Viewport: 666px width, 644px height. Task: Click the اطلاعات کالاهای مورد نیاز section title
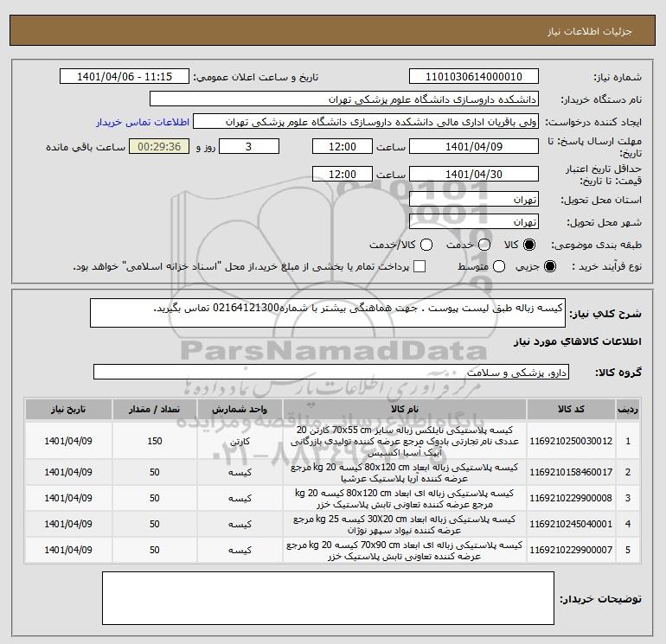click(578, 341)
